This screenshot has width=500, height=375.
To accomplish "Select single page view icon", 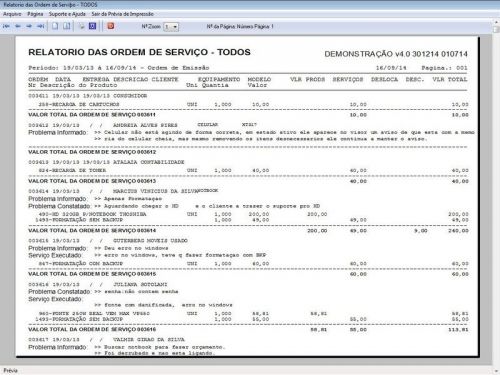I will tap(55, 26).
